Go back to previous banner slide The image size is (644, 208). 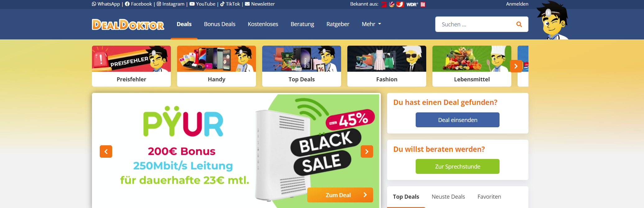(106, 151)
